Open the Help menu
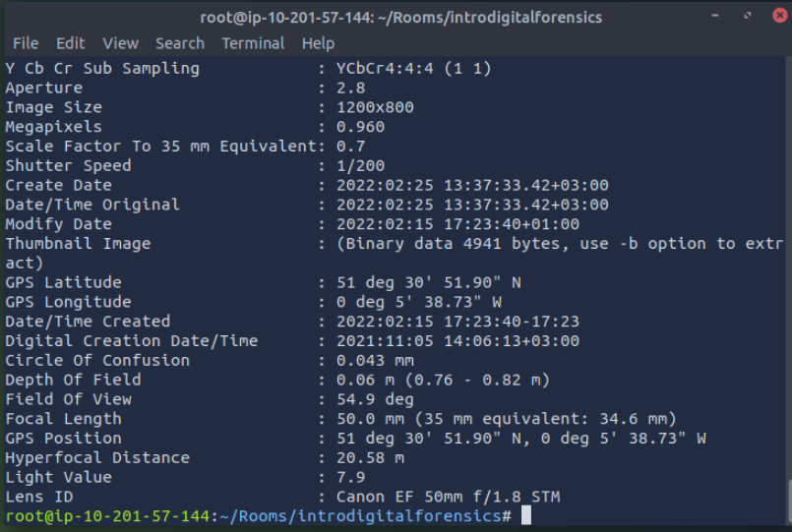 click(318, 43)
